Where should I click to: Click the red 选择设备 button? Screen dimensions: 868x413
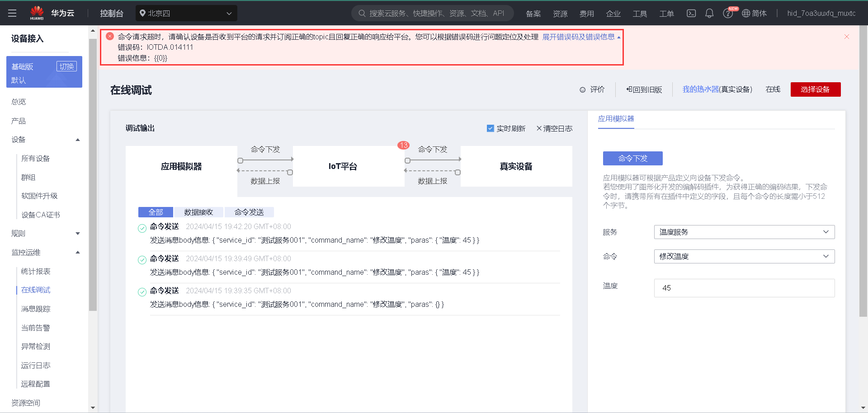tap(816, 89)
